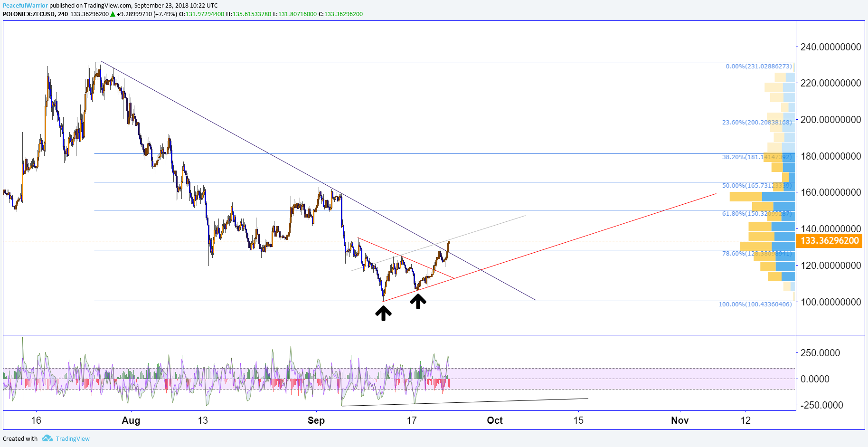Screen dimensions: 868x447
Task: Select the 100.00%(100.43360406) Fibonacci label
Action: point(755,304)
